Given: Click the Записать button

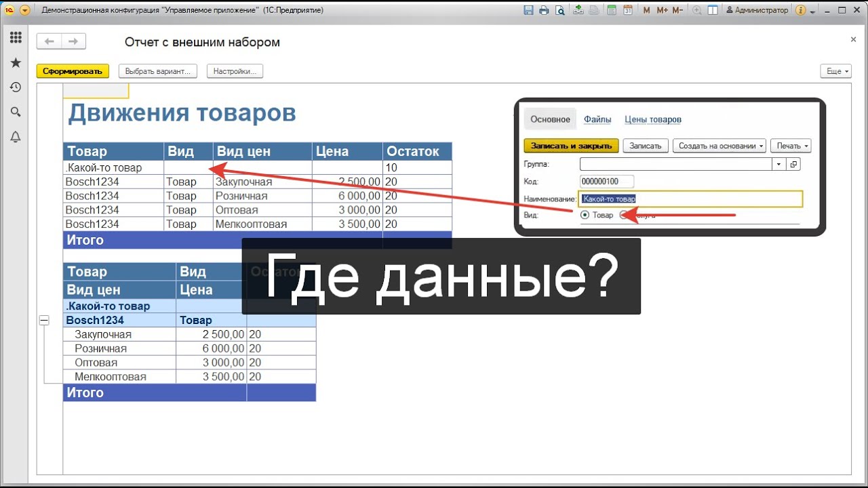Looking at the screenshot, I should [x=646, y=146].
